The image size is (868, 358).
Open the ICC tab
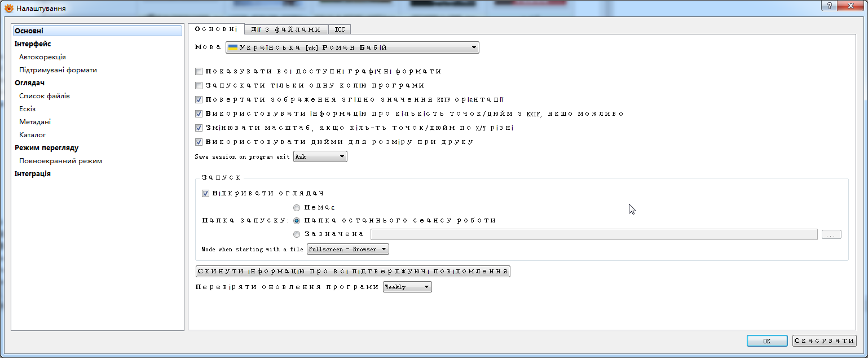[x=340, y=29]
